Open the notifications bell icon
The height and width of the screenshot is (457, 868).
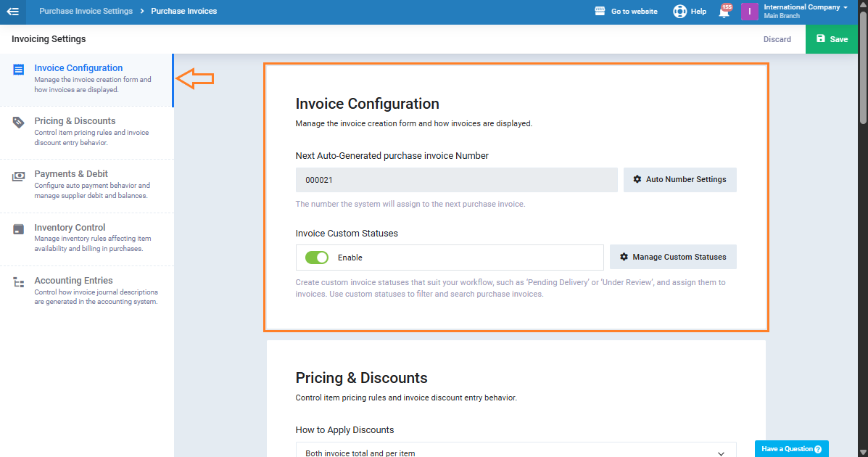(724, 12)
